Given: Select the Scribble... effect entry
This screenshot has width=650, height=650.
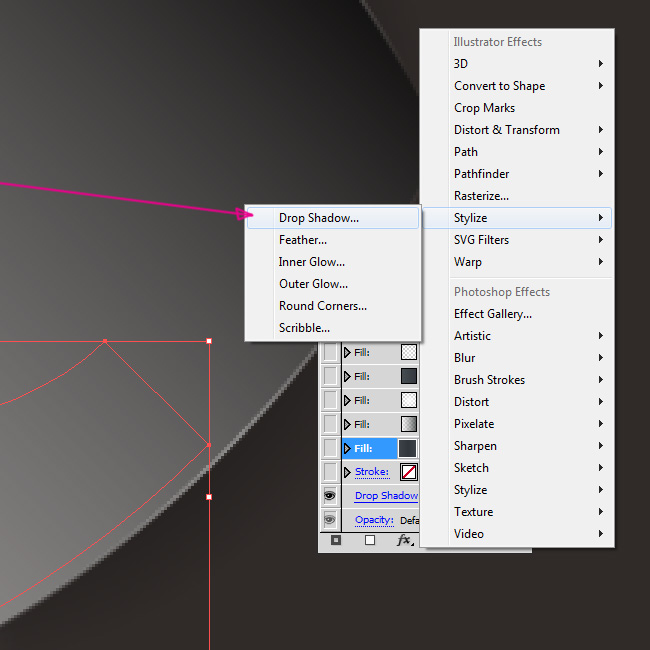Looking at the screenshot, I should point(304,328).
